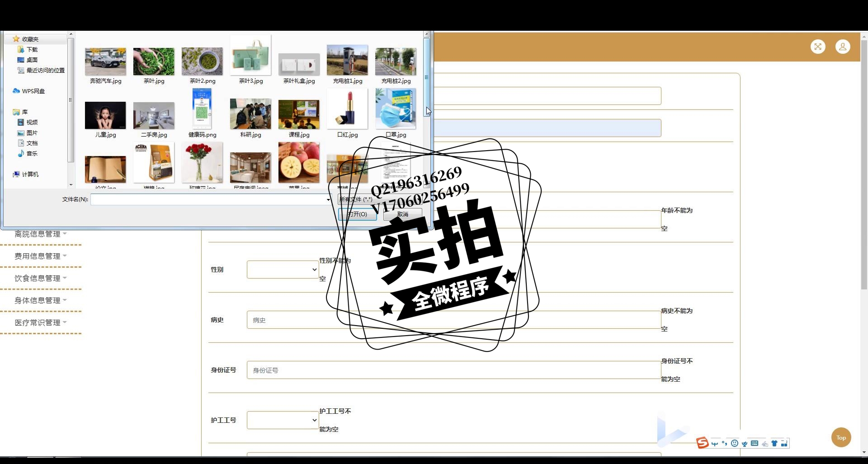Open the Sogou emoji smiley icon
Image resolution: width=868 pixels, height=464 pixels.
pyautogui.click(x=735, y=444)
